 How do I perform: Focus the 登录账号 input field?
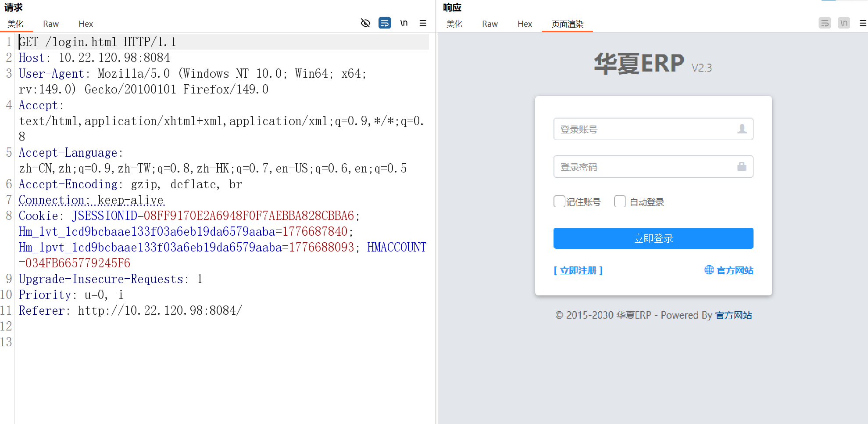653,129
